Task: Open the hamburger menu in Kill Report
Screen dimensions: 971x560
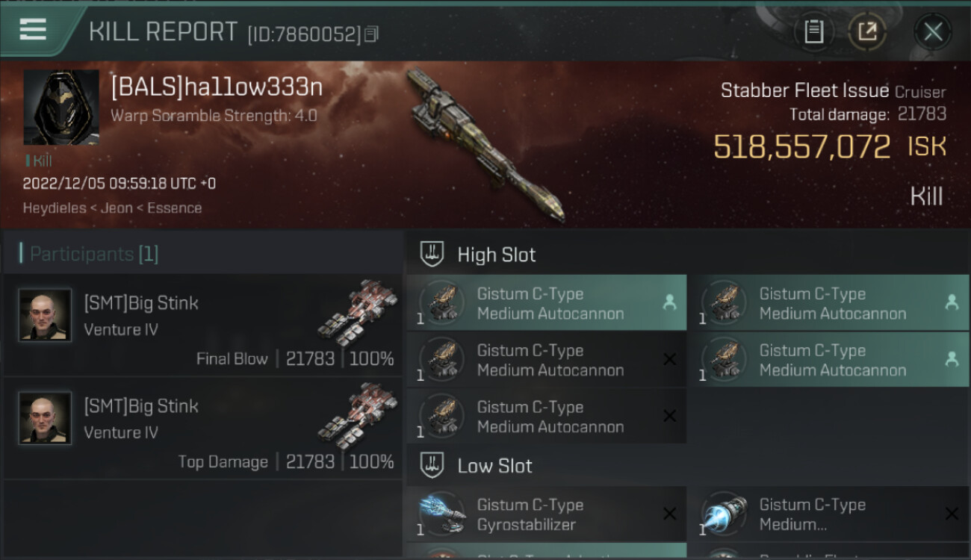Action: [33, 29]
